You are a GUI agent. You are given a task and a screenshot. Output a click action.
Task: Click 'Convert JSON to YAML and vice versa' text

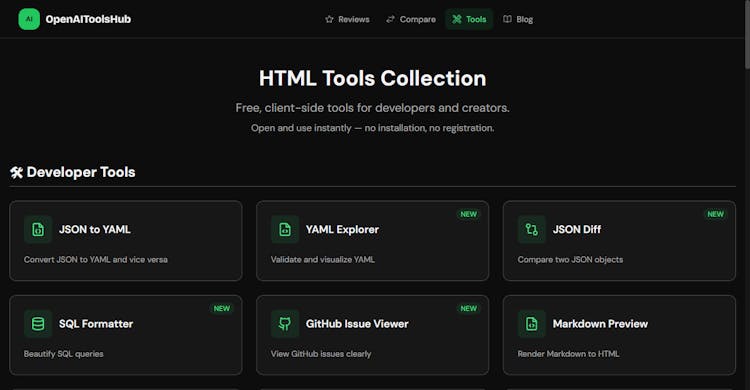pos(96,259)
